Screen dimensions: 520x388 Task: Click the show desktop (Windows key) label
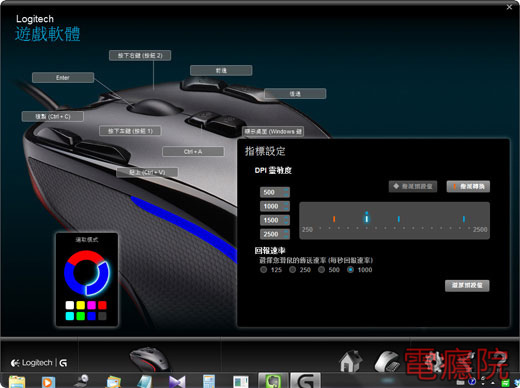tap(273, 132)
